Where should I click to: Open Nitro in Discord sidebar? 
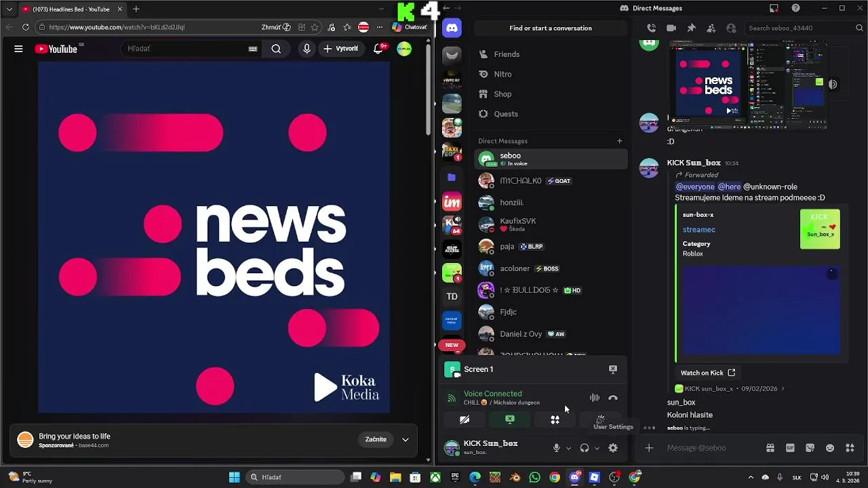(x=551, y=74)
